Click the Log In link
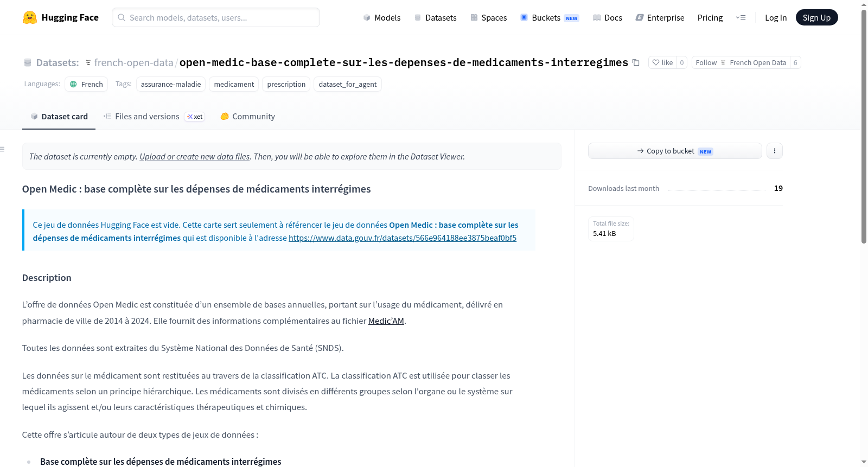The height and width of the screenshot is (467, 868). tap(776, 17)
